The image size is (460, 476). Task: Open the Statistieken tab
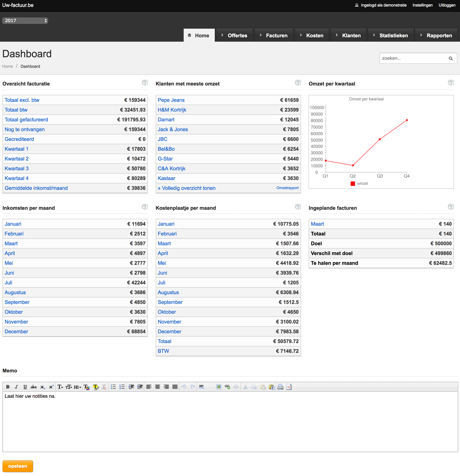click(x=391, y=36)
